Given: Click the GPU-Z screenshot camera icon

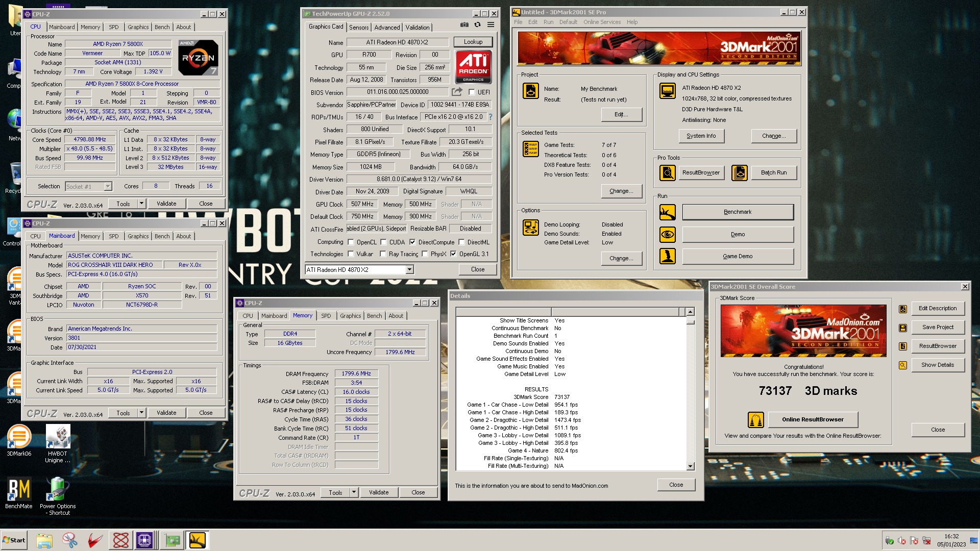Looking at the screenshot, I should (x=464, y=25).
